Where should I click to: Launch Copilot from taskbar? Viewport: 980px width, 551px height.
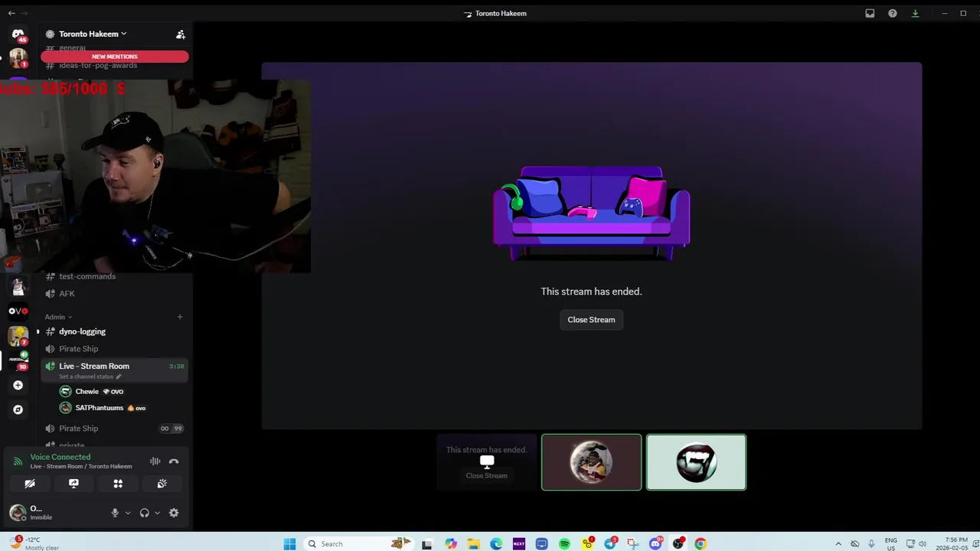[450, 544]
